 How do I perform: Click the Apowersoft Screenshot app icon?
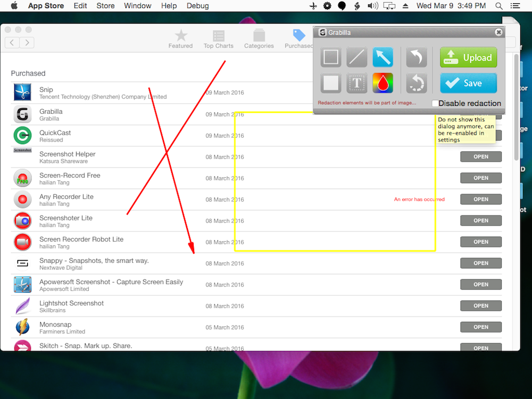point(23,284)
